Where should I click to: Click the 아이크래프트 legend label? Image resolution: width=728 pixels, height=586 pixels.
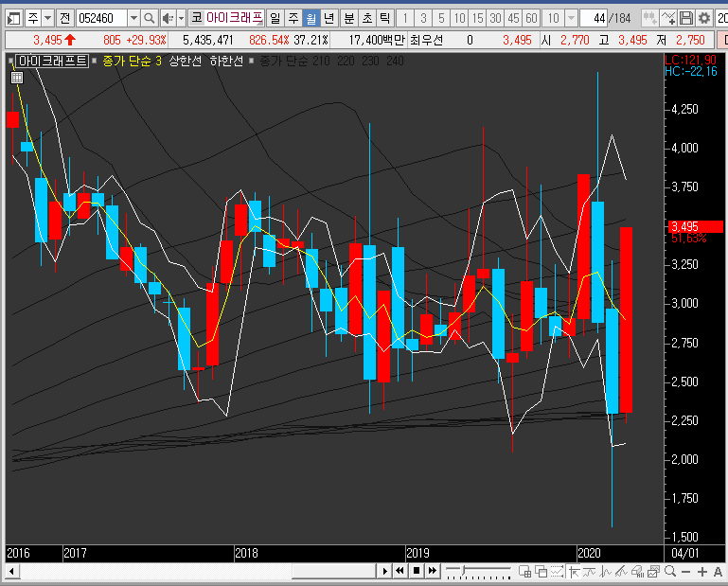point(52,61)
